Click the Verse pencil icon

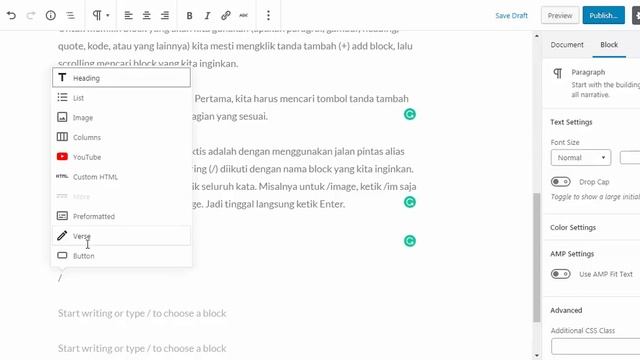(x=62, y=236)
